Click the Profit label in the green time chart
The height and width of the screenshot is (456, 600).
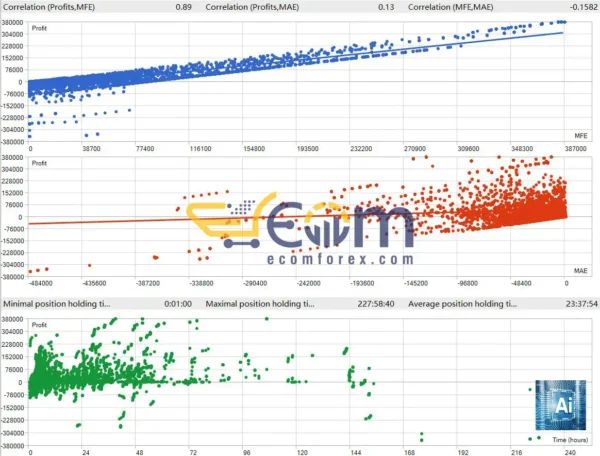[x=39, y=325]
